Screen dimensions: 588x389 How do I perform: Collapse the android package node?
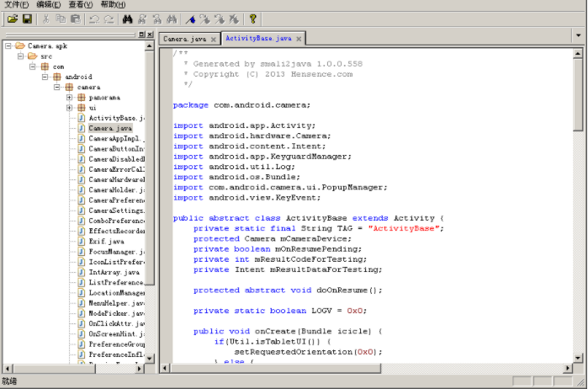[45, 77]
